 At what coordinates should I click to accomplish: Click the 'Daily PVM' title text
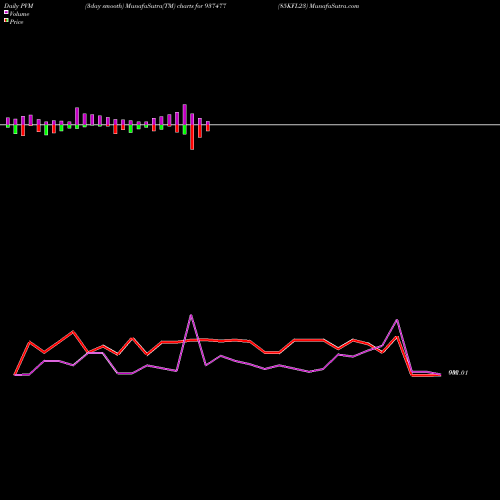point(19,6)
